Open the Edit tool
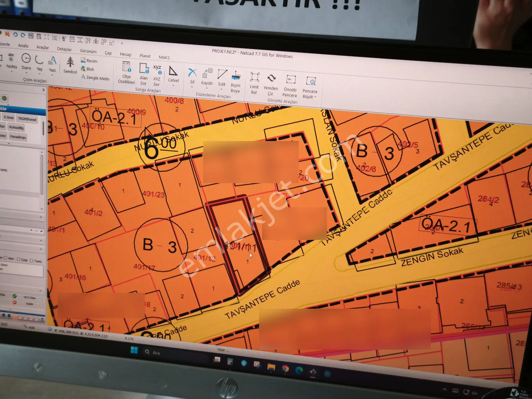Screen dimensions: 532x399 click(x=222, y=78)
